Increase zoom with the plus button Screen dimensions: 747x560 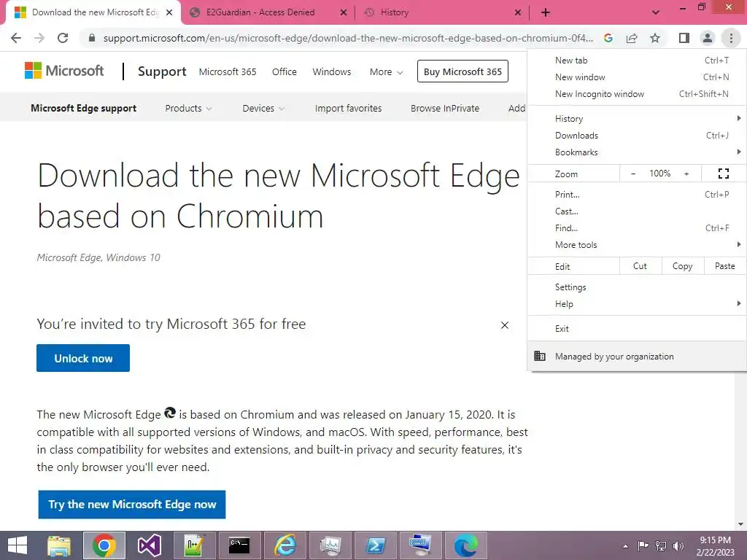click(x=686, y=174)
